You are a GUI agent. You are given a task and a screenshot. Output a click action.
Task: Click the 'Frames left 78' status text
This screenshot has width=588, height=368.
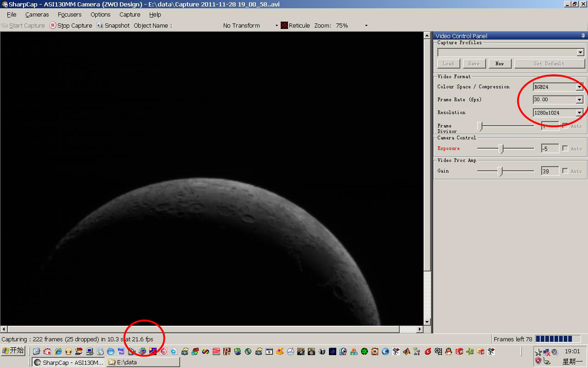tap(513, 339)
